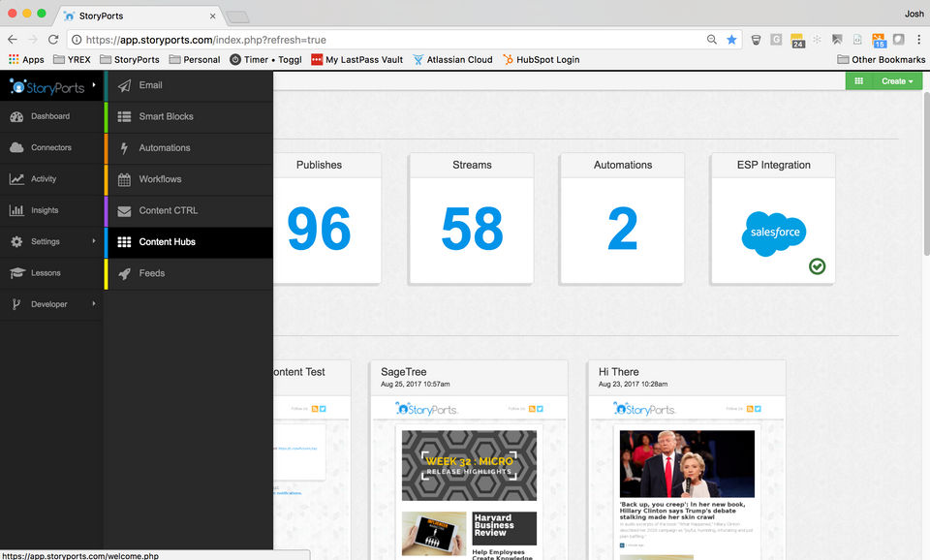Image resolution: width=930 pixels, height=560 pixels.
Task: Click the Feeds rocket icon
Action: [124, 273]
